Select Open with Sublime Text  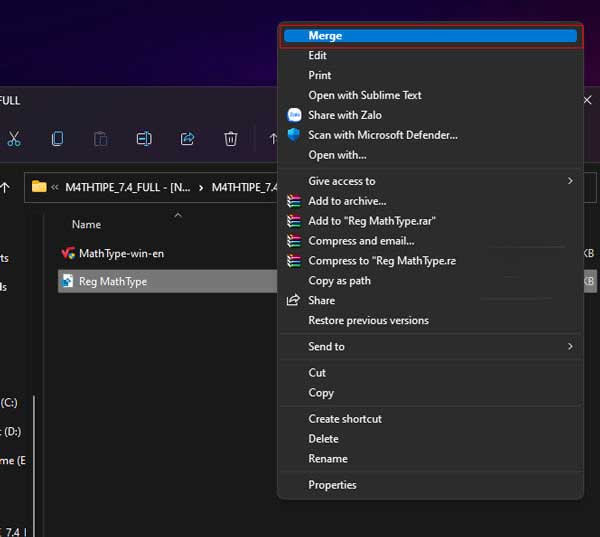click(x=430, y=95)
